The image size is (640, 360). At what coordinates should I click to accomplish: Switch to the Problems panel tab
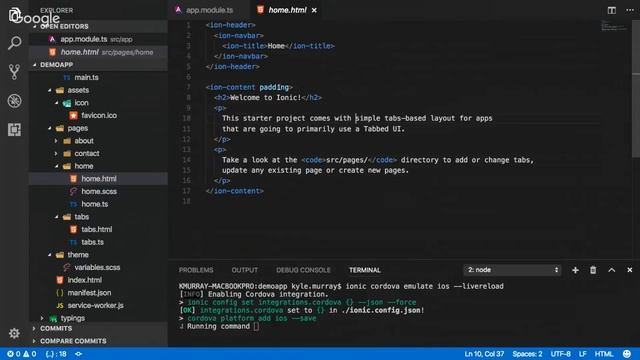coord(196,270)
